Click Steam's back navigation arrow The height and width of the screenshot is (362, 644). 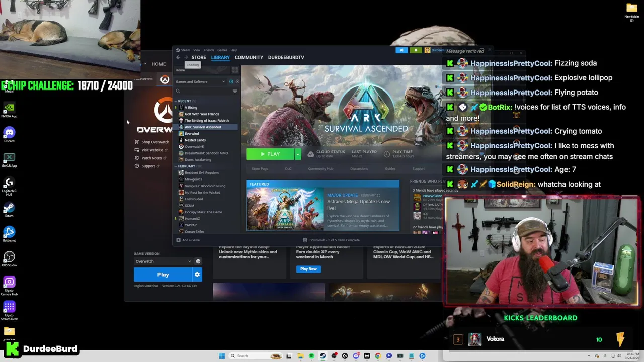click(x=178, y=57)
